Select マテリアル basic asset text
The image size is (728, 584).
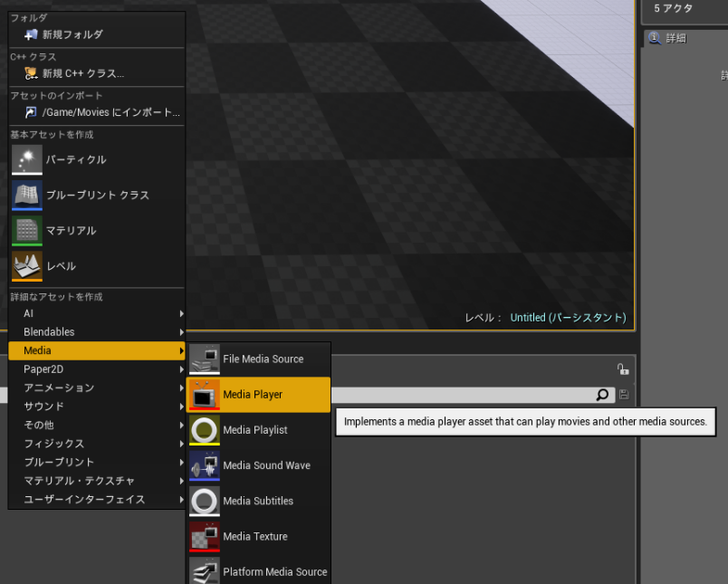click(x=71, y=231)
